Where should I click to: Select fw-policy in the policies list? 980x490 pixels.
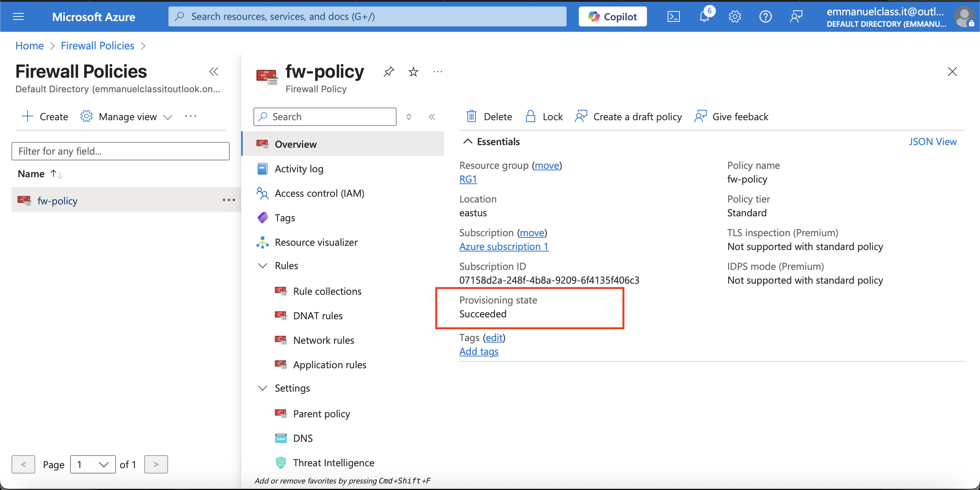pyautogui.click(x=57, y=201)
